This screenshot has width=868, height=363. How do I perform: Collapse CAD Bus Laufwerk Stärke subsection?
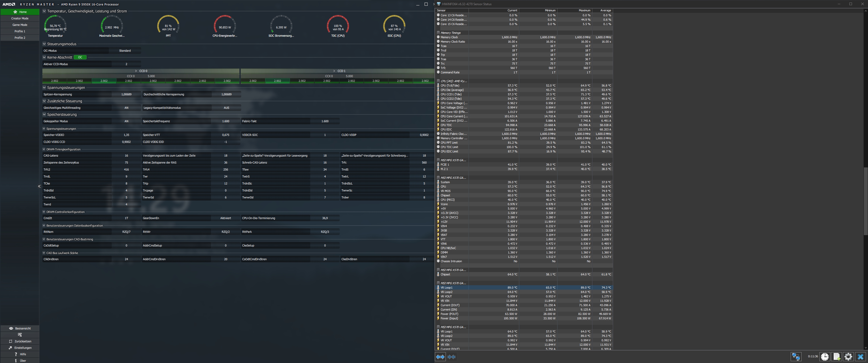point(44,253)
